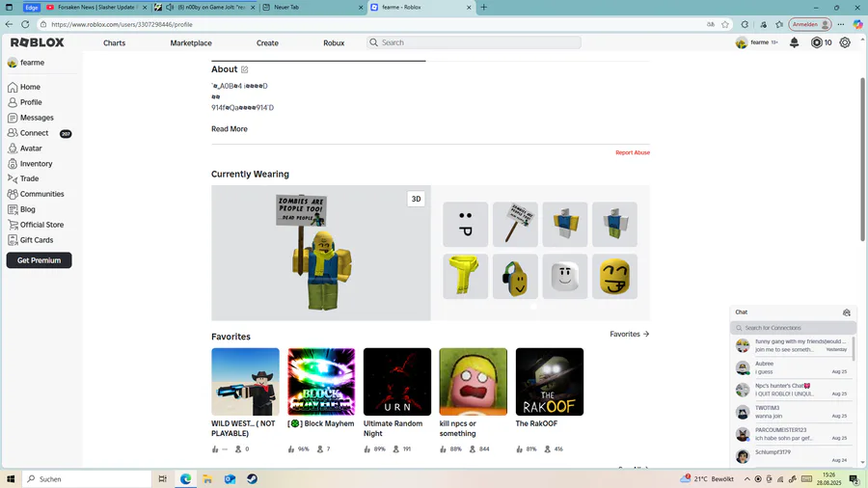Open Block Mayhem favorite game
This screenshot has width=868, height=488.
[321, 382]
